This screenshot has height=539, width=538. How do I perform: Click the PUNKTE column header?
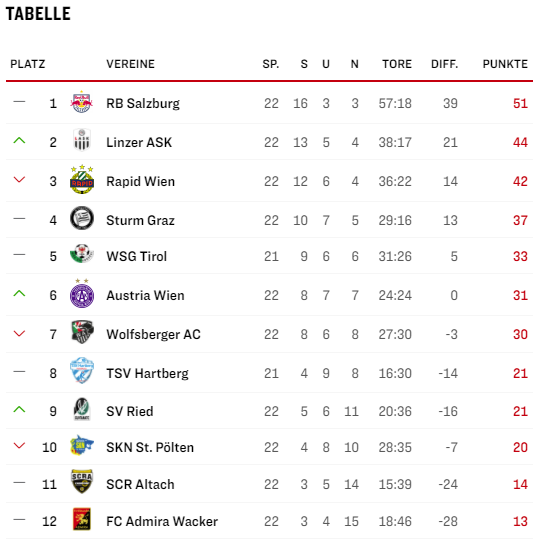[x=505, y=64]
